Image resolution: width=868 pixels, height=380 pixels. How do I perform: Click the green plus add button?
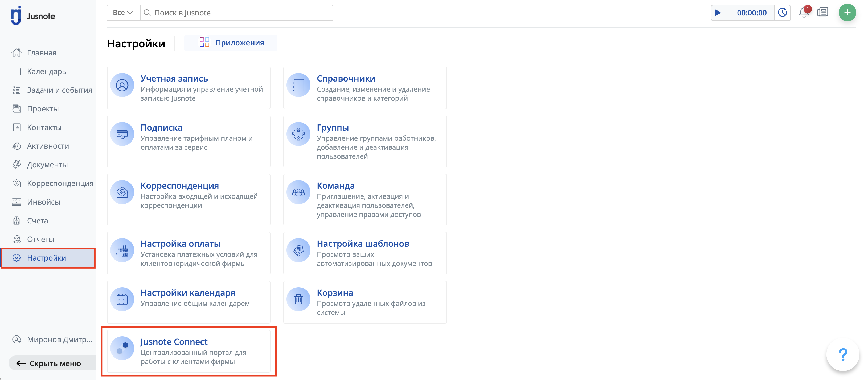[847, 13]
